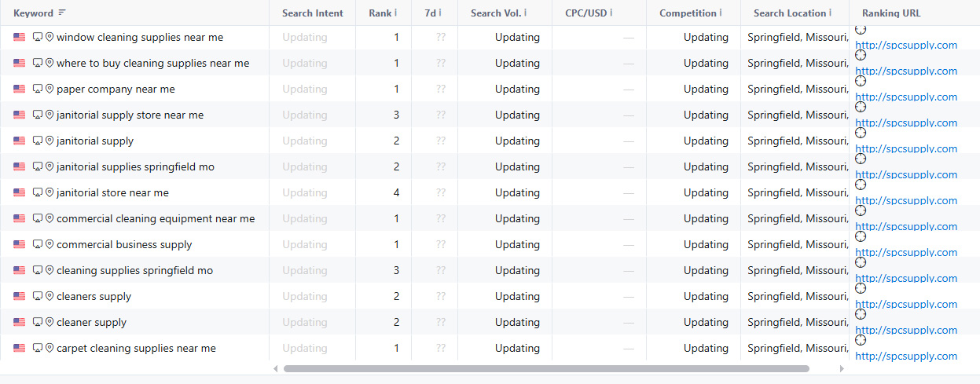Click 7d '??' value in 'cleaner supply' row
The height and width of the screenshot is (384, 980).
441,322
